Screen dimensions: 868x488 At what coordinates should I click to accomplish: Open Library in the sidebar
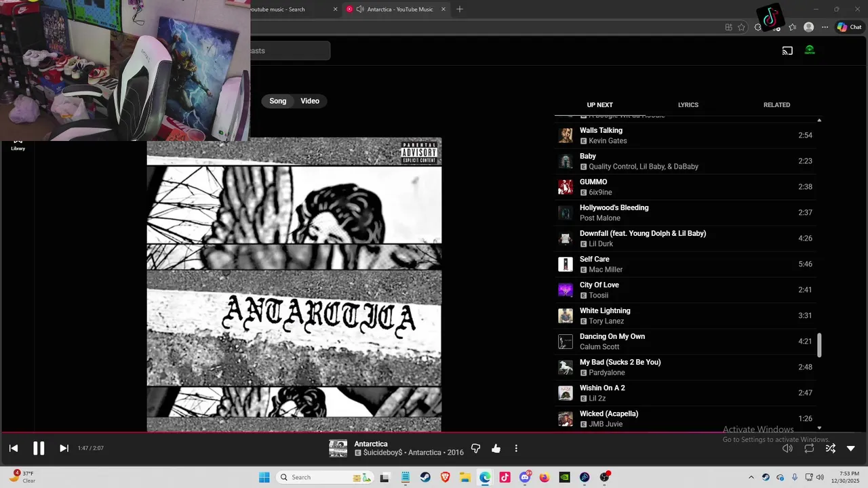click(18, 144)
